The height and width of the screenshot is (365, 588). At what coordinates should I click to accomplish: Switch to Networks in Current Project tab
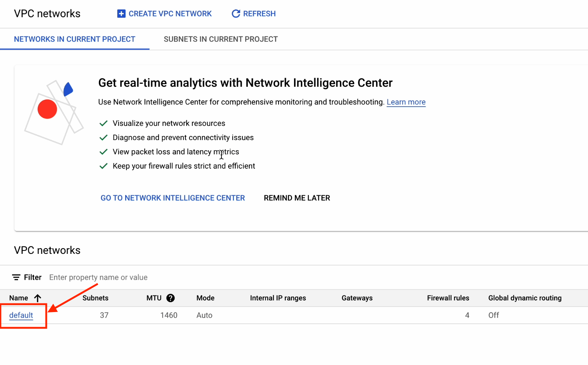pos(74,39)
